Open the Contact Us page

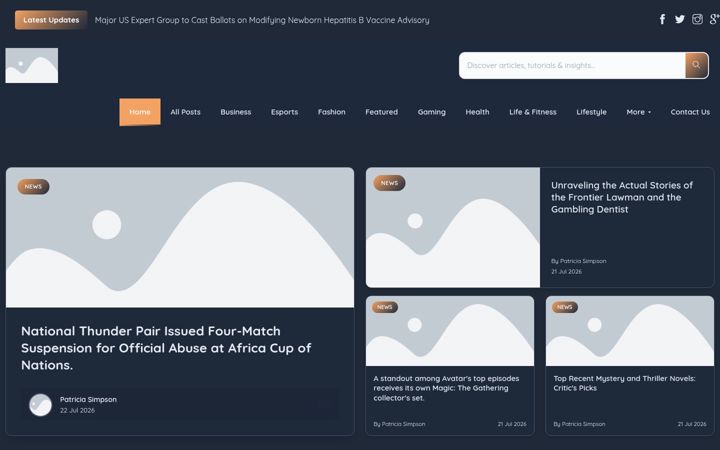690,112
